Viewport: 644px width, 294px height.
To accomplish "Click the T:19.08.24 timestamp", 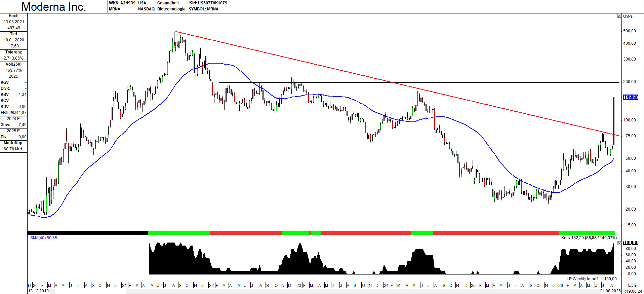I will (632, 291).
